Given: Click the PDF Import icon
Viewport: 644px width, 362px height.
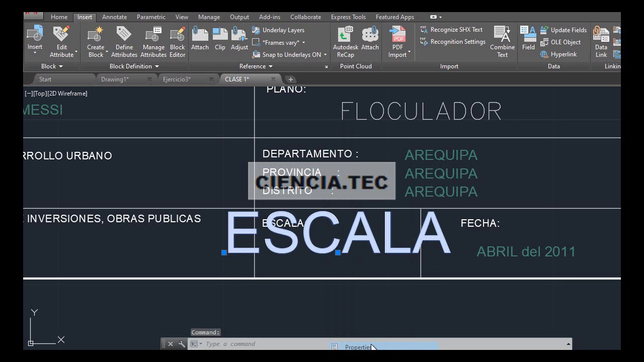Looking at the screenshot, I should pos(398,34).
